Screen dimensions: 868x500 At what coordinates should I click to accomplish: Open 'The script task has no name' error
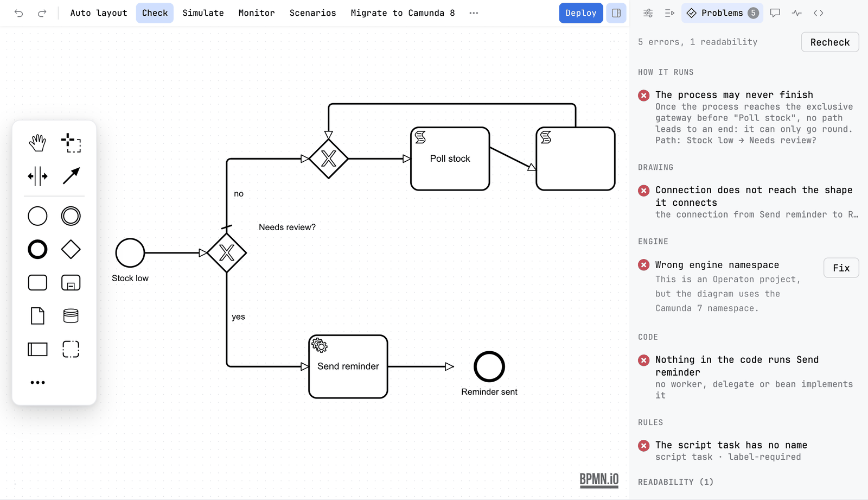748,451
